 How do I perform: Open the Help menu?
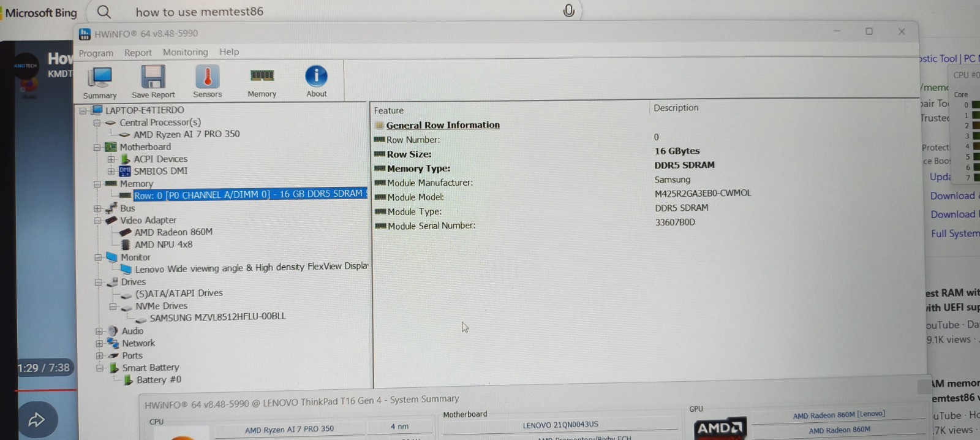[229, 52]
